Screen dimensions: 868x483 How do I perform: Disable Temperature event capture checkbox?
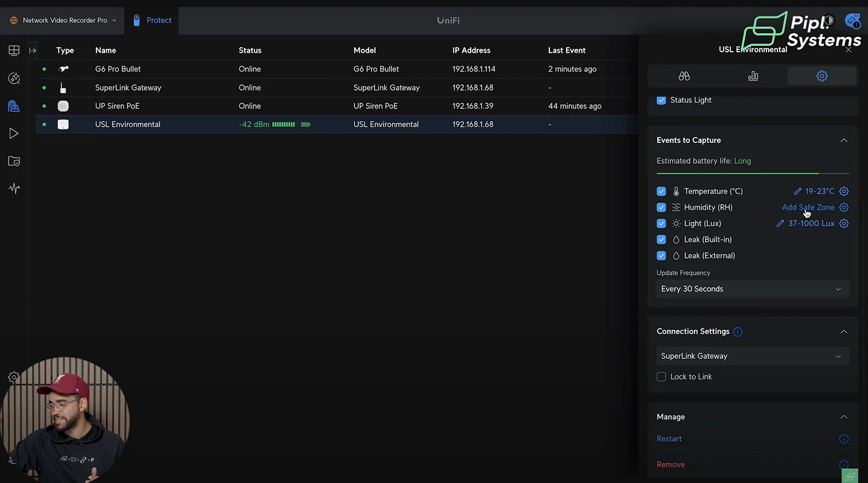coord(661,191)
